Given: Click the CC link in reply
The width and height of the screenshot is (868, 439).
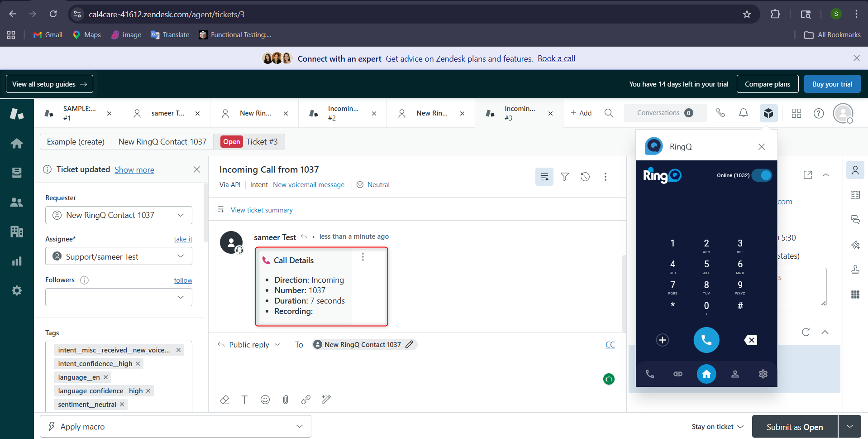Looking at the screenshot, I should tap(610, 345).
